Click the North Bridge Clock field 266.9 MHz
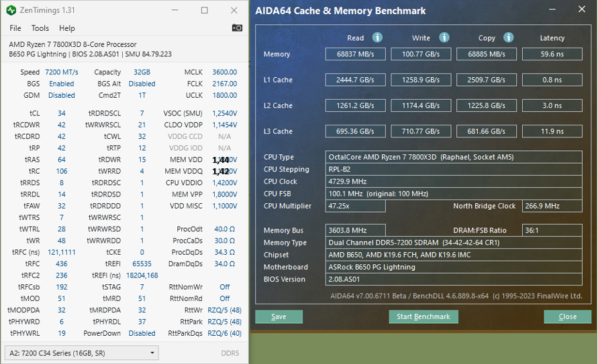The image size is (598, 364). [x=552, y=206]
